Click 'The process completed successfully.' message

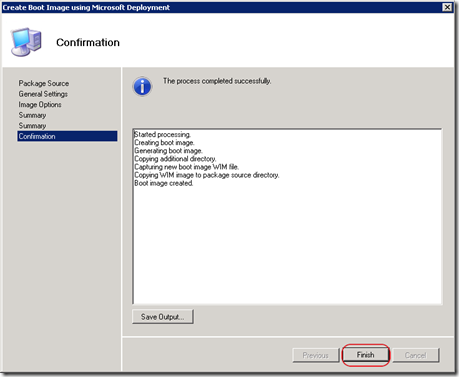pyautogui.click(x=217, y=81)
